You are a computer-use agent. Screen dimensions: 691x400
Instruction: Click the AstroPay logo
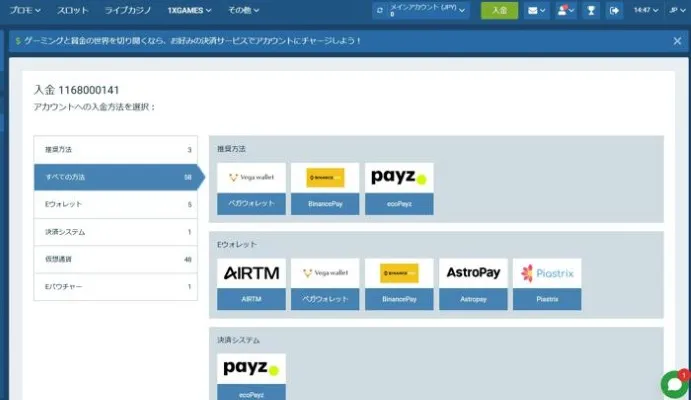tap(473, 273)
